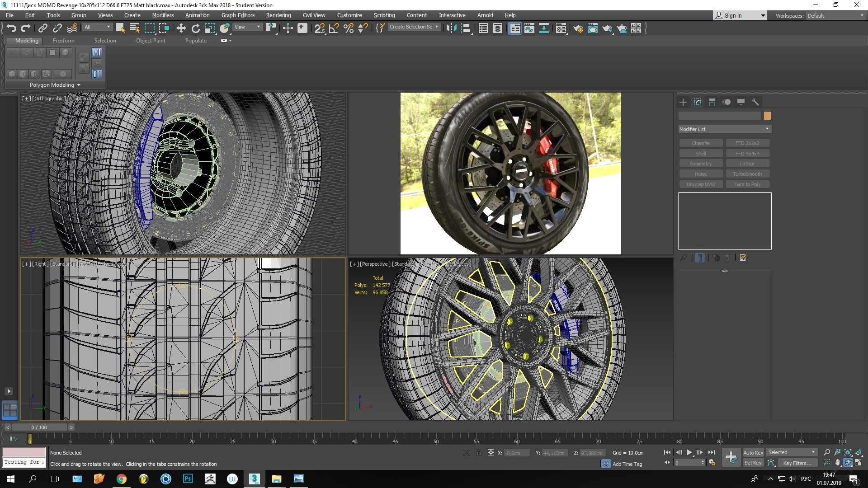The height and width of the screenshot is (488, 868).
Task: Open the Utilities wrench panel tab
Action: (x=755, y=102)
